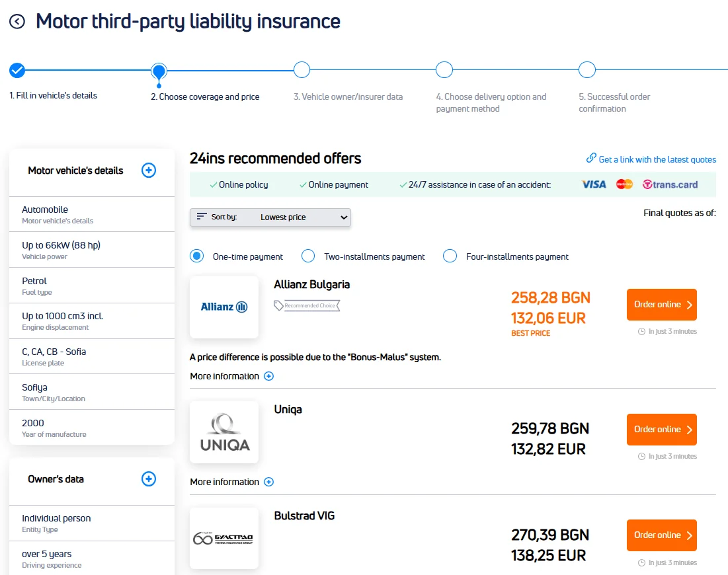Go to step 3 Vehicle owner/insurer data
The image size is (728, 575).
302,70
